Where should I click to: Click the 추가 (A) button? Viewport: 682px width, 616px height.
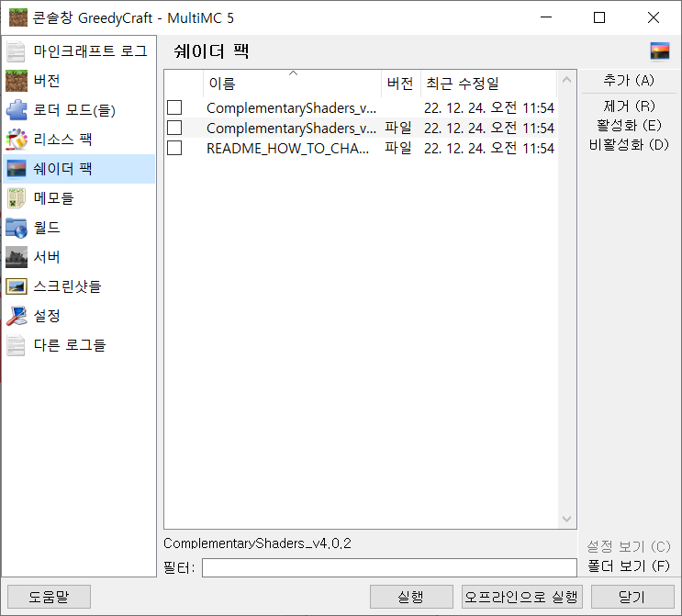[x=629, y=81]
